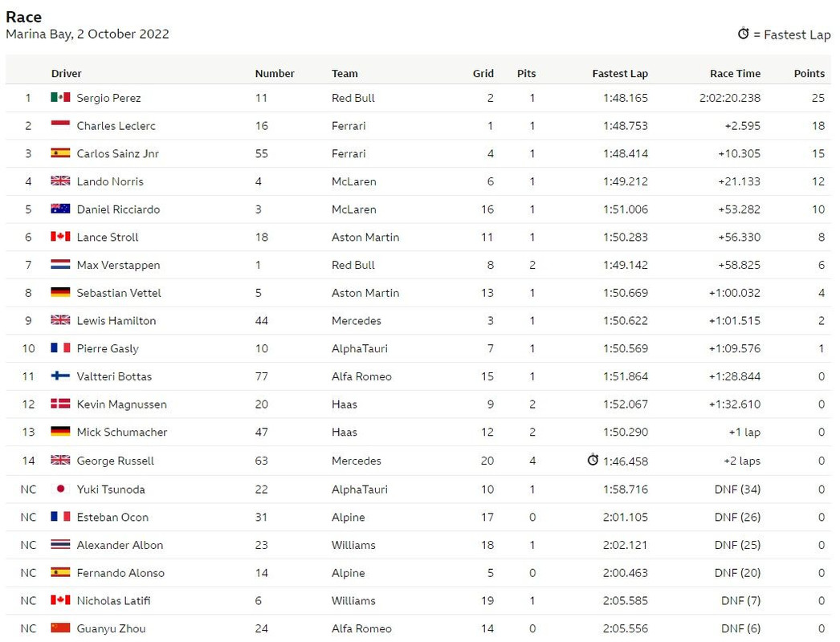840x642 pixels.
Task: Click the Race heading title
Action: pyautogui.click(x=23, y=17)
